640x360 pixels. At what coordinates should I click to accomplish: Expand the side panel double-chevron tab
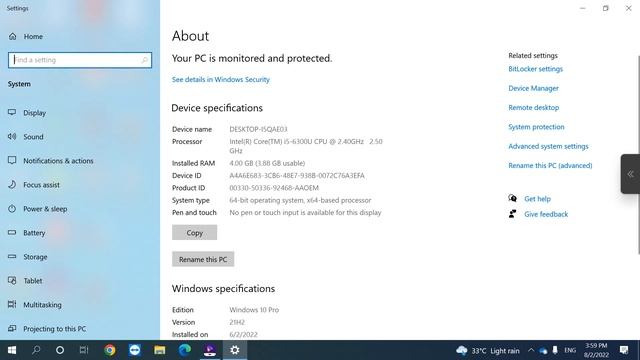pos(630,174)
